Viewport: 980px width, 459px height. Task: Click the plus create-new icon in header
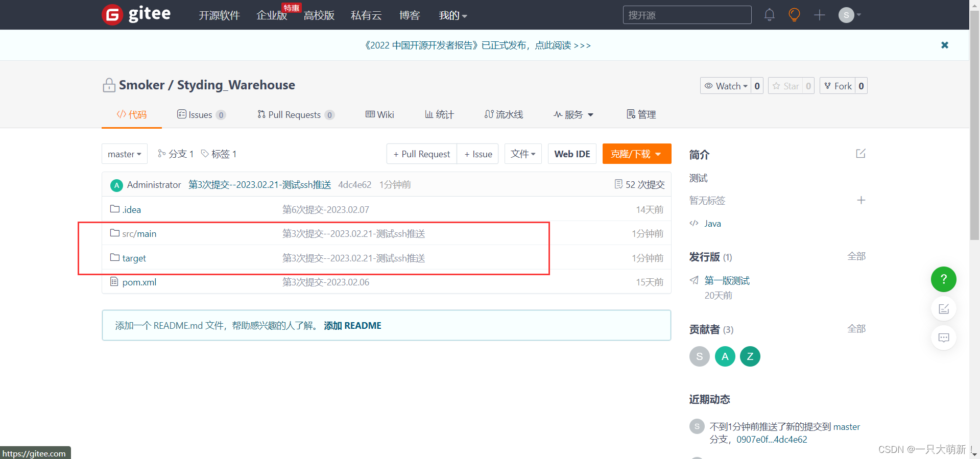[820, 15]
